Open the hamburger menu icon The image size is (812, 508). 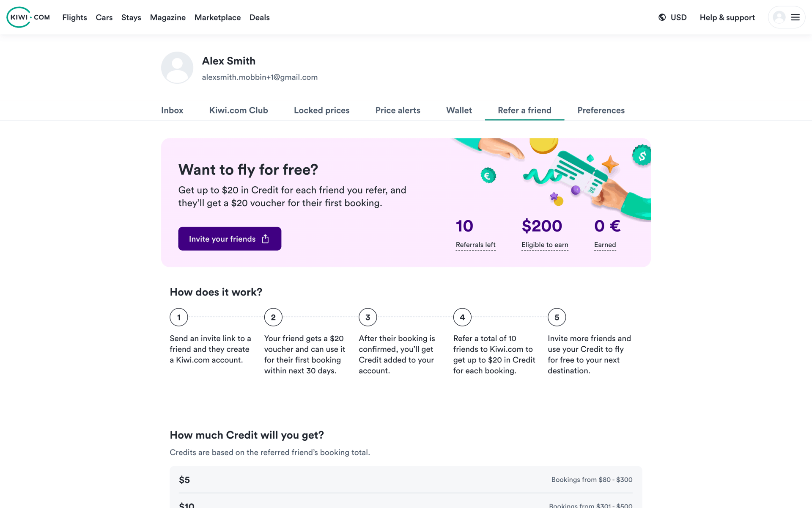point(795,17)
